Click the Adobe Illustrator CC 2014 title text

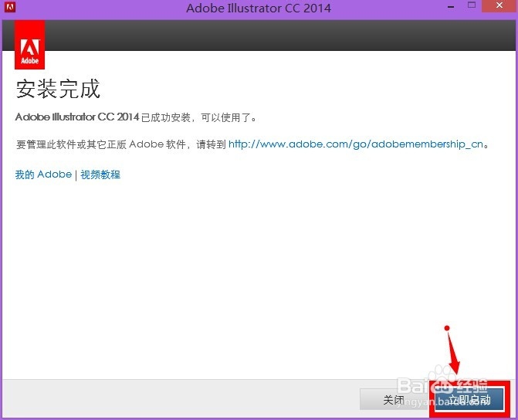pos(259,8)
